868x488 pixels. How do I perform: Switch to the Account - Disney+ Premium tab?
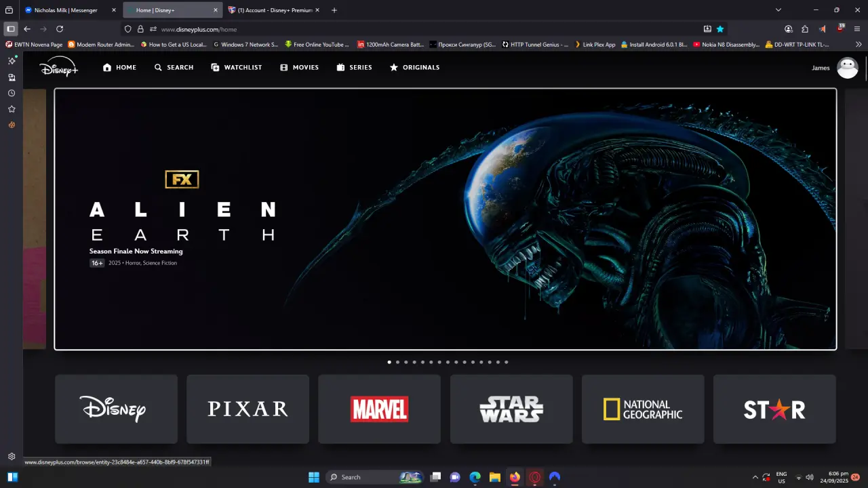pyautogui.click(x=274, y=10)
